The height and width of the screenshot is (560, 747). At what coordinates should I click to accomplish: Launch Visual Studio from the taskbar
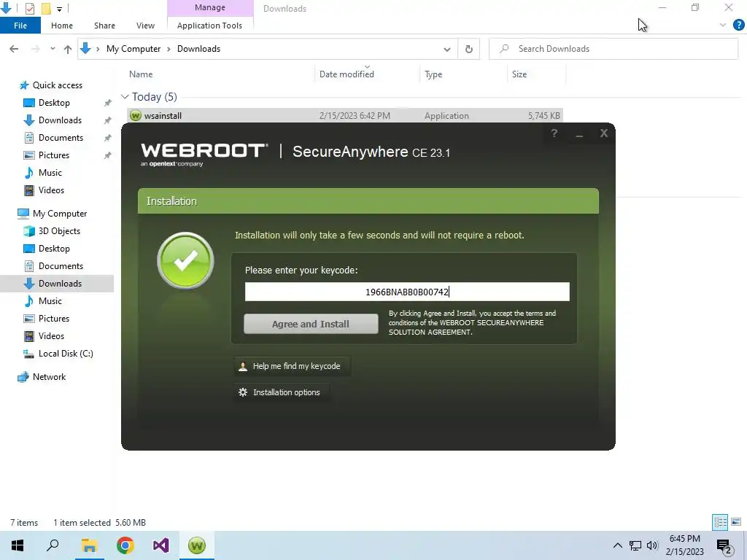pyautogui.click(x=161, y=545)
